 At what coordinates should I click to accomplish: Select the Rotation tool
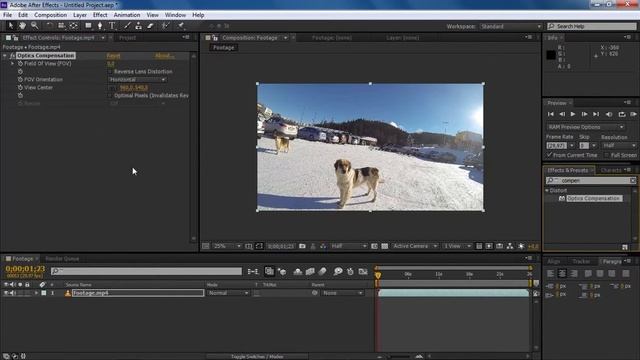pos(49,26)
